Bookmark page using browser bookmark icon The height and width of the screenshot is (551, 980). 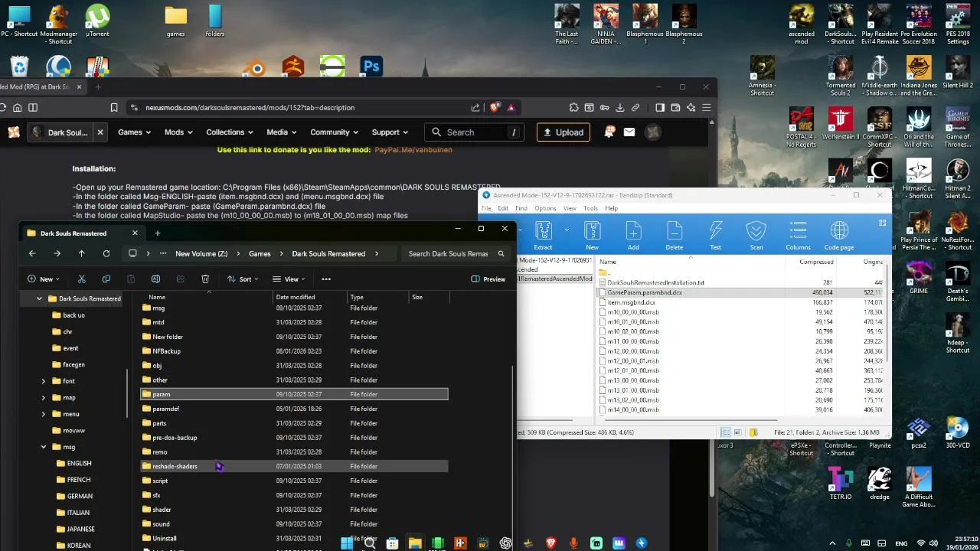coord(114,108)
